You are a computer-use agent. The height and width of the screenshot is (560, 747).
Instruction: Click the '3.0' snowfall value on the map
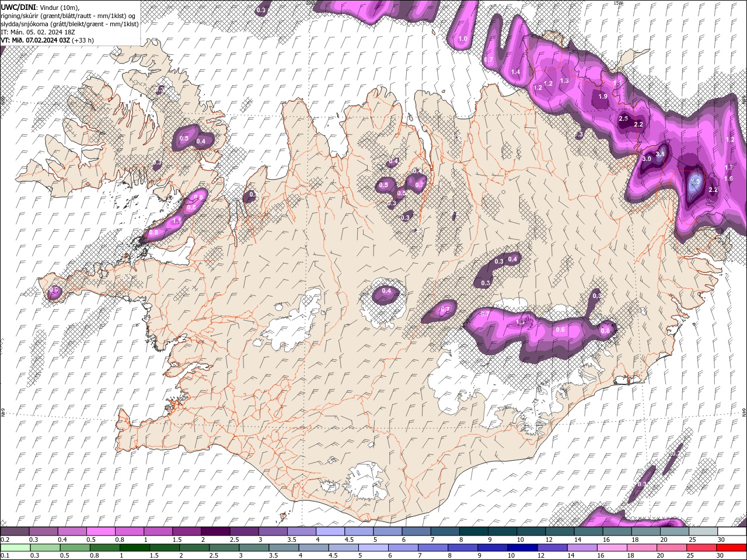click(x=647, y=159)
